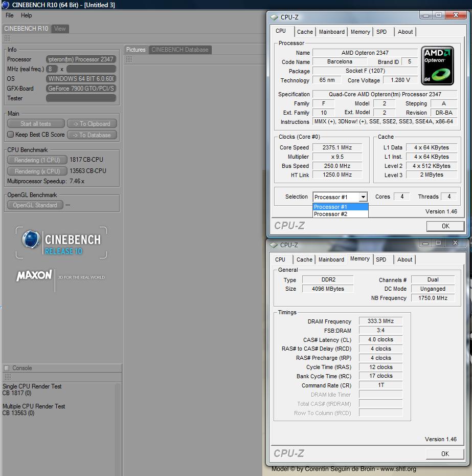Click the Cinebench app icon in title bar
The image size is (472, 476).
[x=5, y=5]
